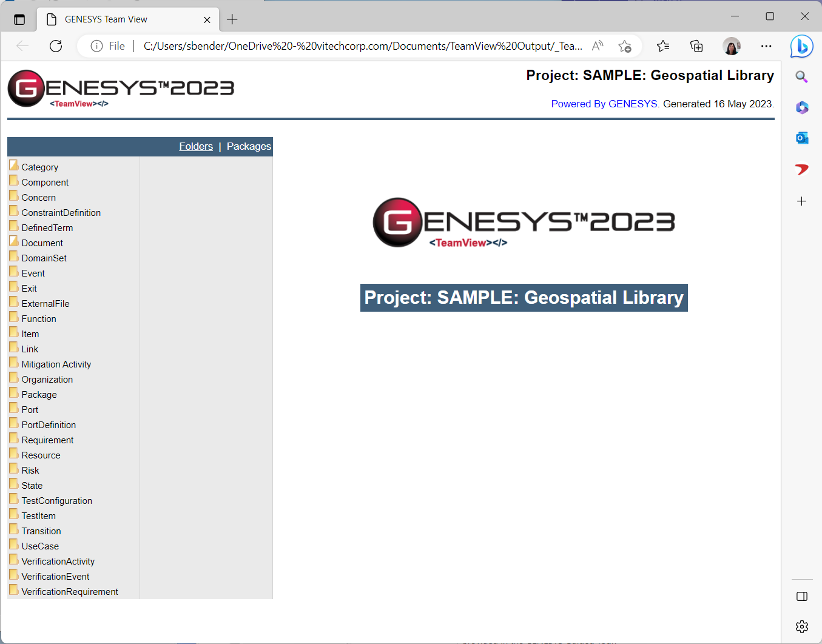822x644 pixels.
Task: Open the VerificationRequirement folder
Action: 64,591
